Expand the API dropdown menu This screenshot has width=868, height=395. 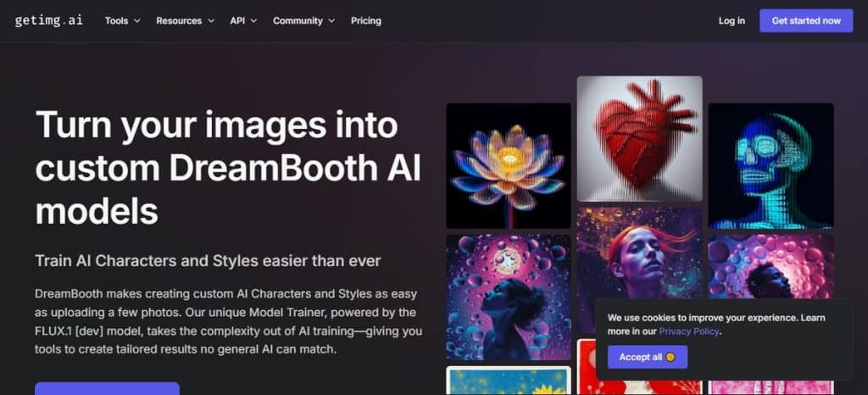[x=243, y=20]
